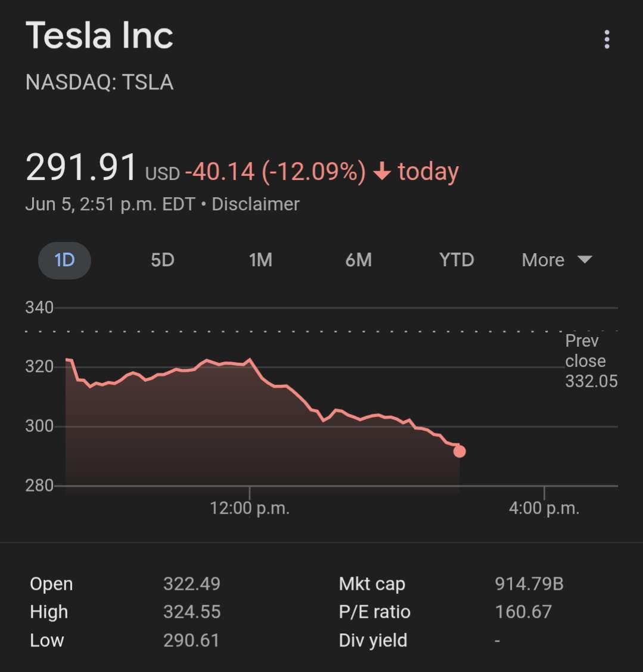Switch to the YTD chart tab
Viewport: 643px width, 672px height.
pyautogui.click(x=456, y=260)
